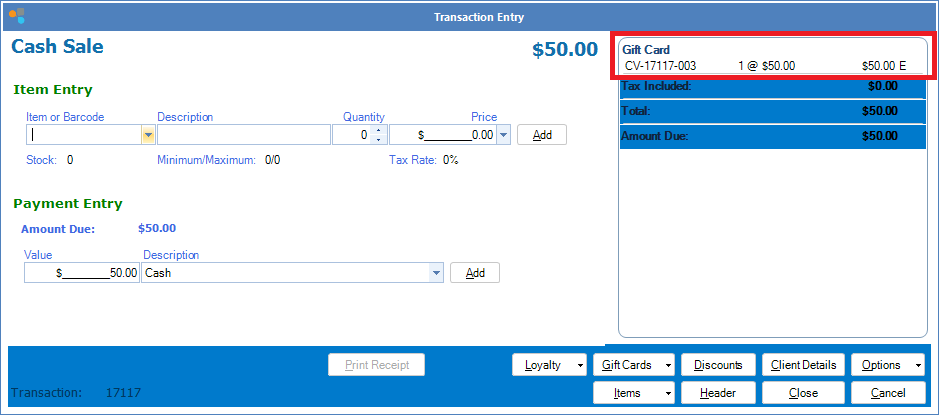Screen dimensions: 939x415
Task: Open the Items menu button
Action: (634, 393)
